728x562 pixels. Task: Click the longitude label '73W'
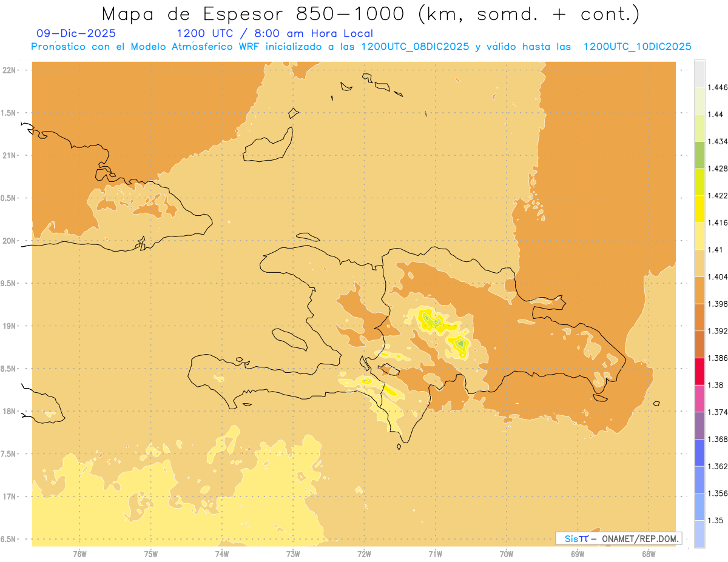(293, 554)
